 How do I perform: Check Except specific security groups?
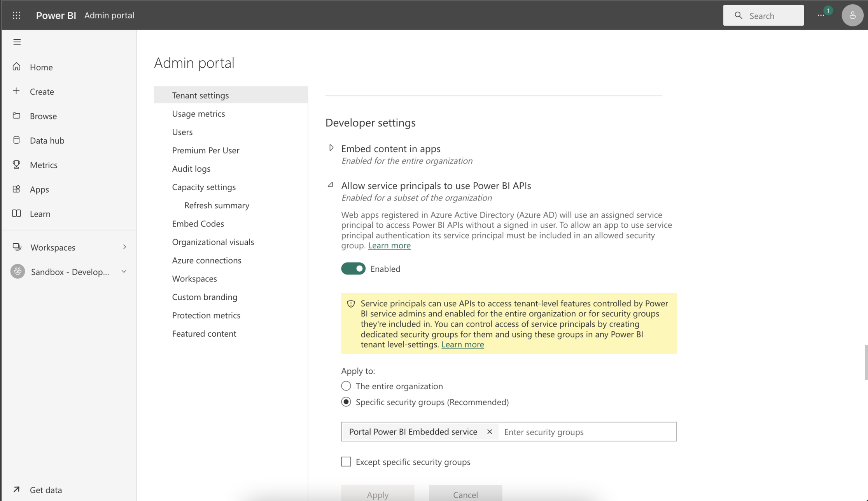[346, 462]
